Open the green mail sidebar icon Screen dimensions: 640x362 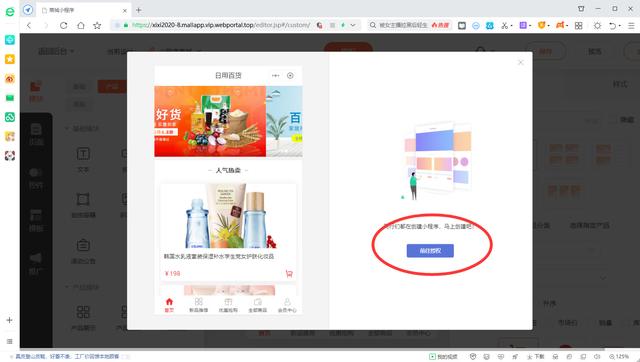pyautogui.click(x=10, y=98)
